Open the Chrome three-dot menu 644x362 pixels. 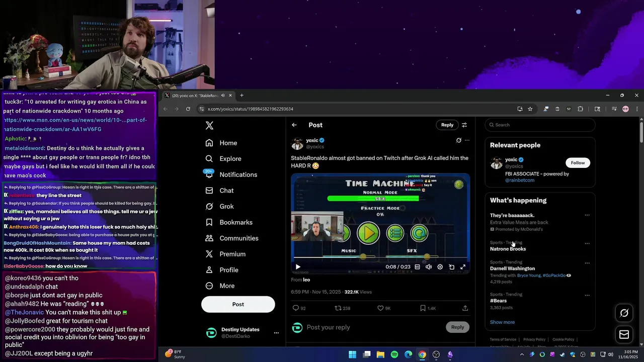coord(636,109)
